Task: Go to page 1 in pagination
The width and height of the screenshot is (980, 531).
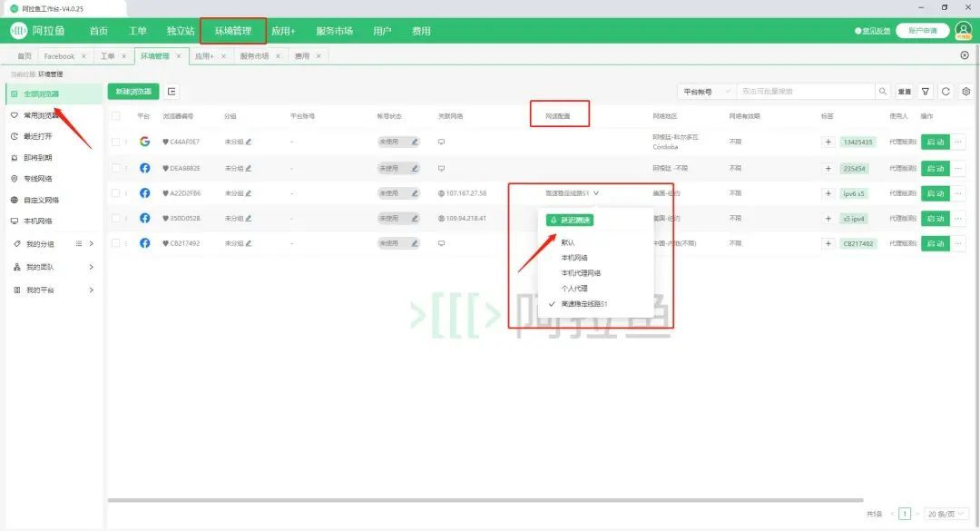Action: pyautogui.click(x=905, y=514)
